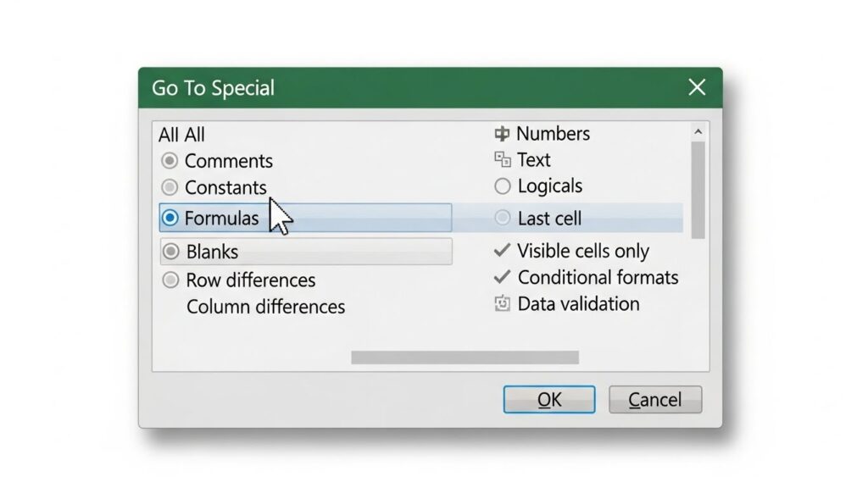Click the Data validation icon
The image size is (868, 488).
point(503,304)
